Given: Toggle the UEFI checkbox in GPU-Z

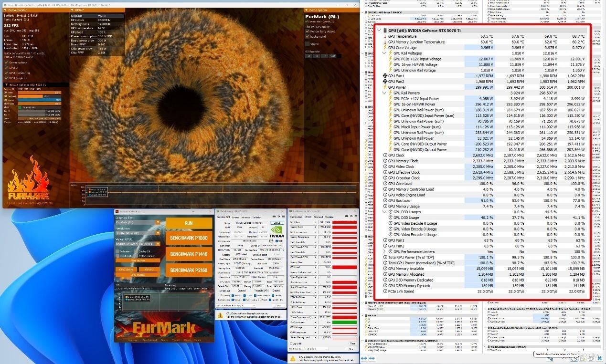Looking at the screenshot, I should pos(276,241).
